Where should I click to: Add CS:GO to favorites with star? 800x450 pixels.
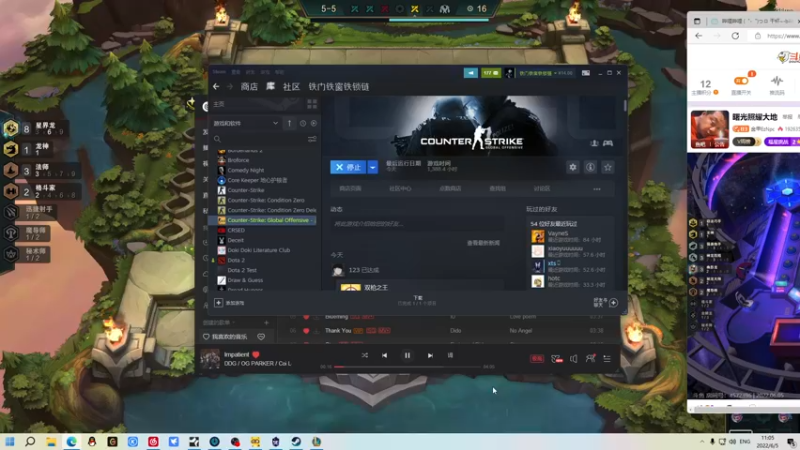point(608,167)
